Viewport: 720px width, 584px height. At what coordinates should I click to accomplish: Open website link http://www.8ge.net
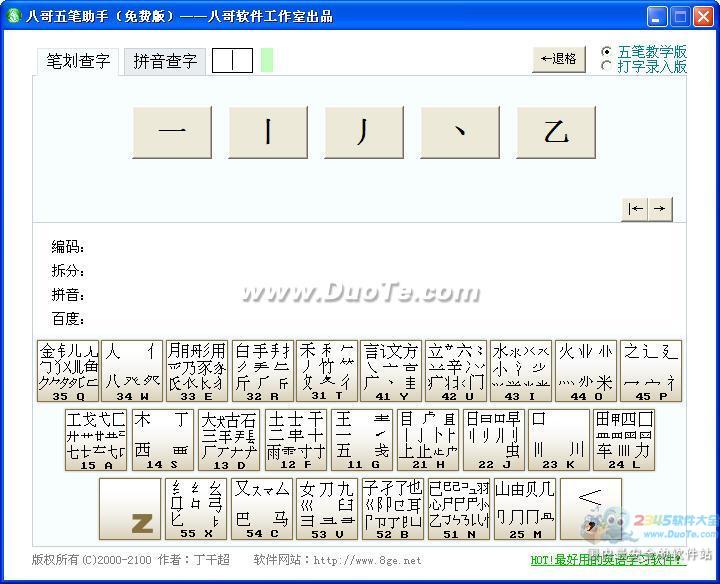tap(367, 560)
